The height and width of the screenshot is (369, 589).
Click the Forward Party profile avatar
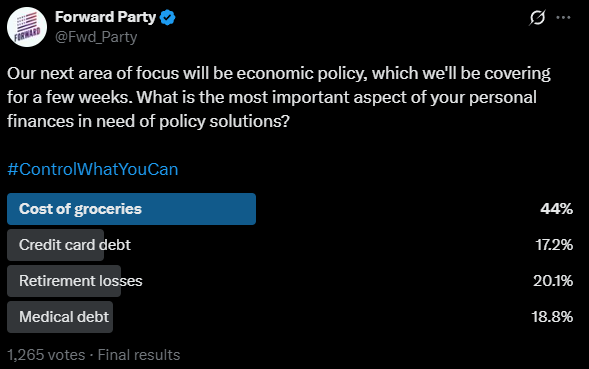(27, 27)
